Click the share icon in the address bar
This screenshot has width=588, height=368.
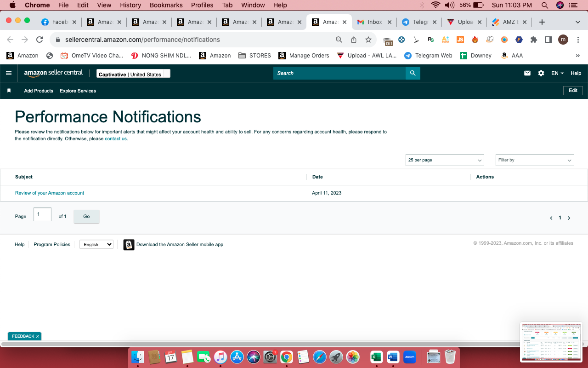click(x=354, y=40)
